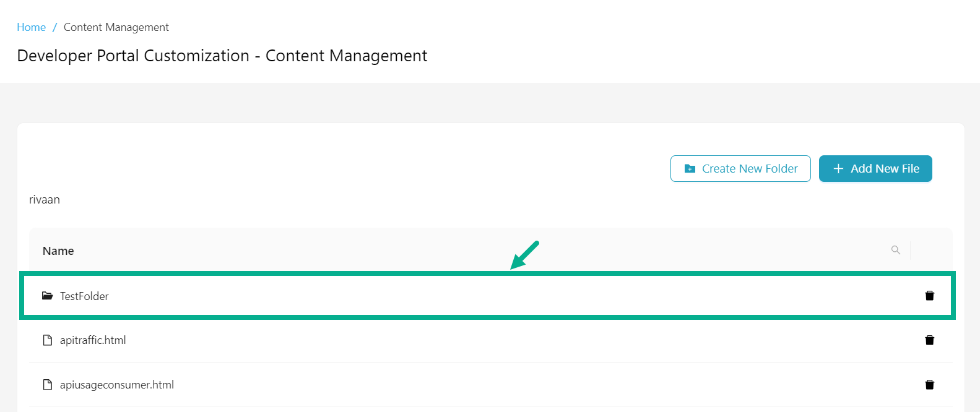Click the plus icon in Add New File
Viewport: 980px width, 412px height.
click(x=838, y=168)
